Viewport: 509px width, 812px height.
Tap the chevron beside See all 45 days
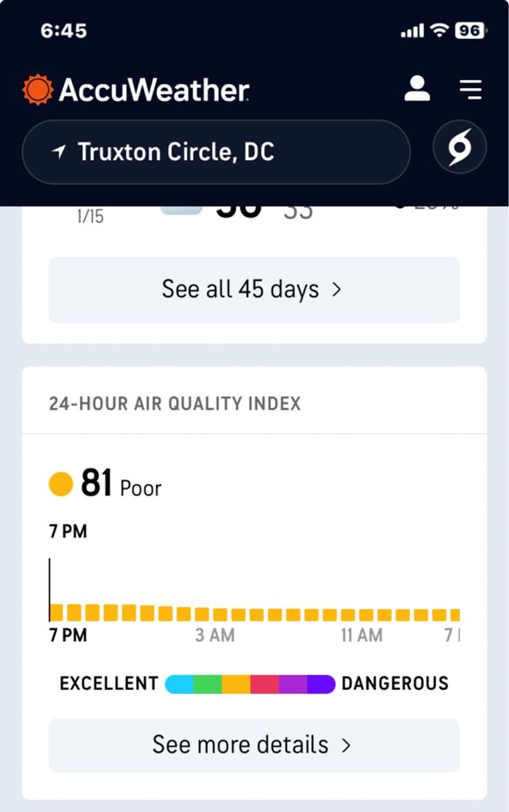tap(337, 289)
